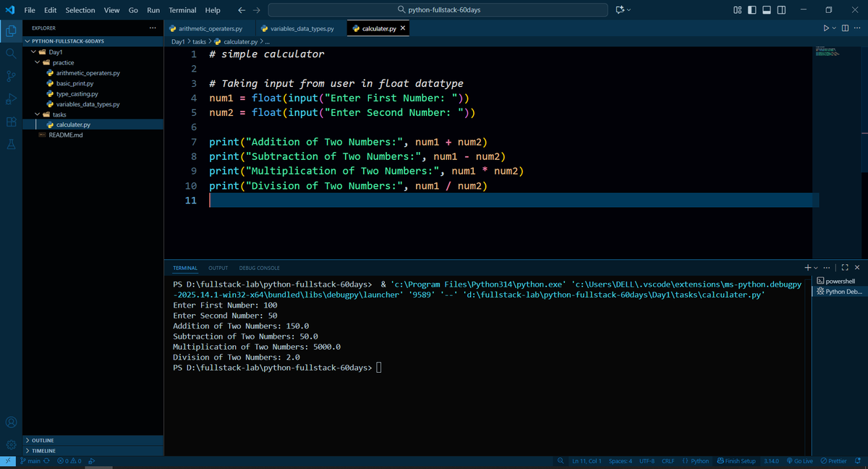The height and width of the screenshot is (469, 868).
Task: Toggle the Secondary Side Bar icon
Action: coord(783,9)
